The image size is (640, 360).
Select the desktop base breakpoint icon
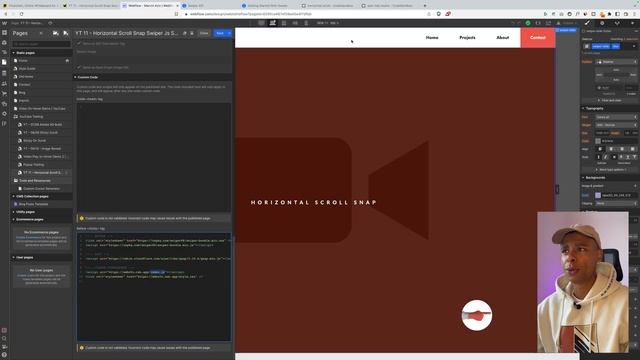tap(273, 23)
